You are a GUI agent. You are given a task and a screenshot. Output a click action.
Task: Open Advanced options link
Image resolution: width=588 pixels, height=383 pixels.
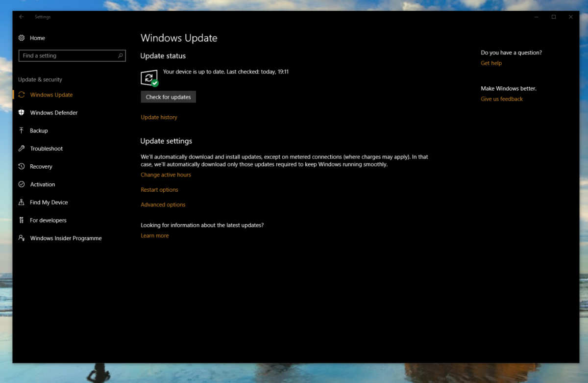point(163,204)
